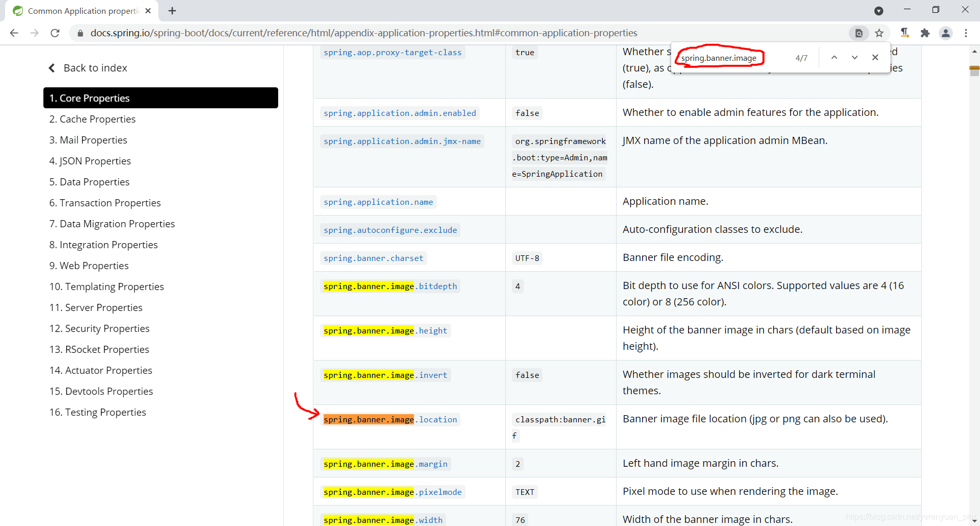The height and width of the screenshot is (526, 980).
Task: Open the paint-roller extension icon
Action: pos(904,33)
